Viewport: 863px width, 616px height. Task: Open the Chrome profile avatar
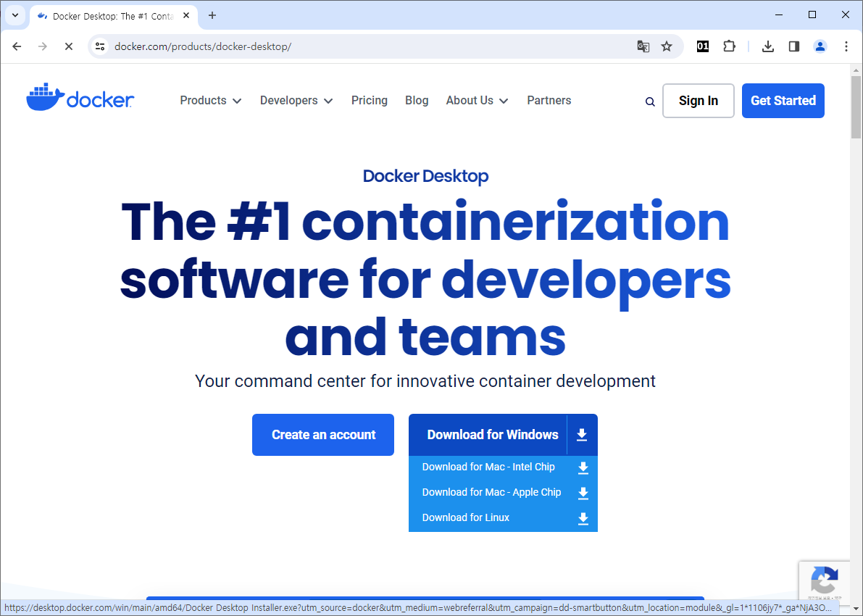click(x=820, y=46)
